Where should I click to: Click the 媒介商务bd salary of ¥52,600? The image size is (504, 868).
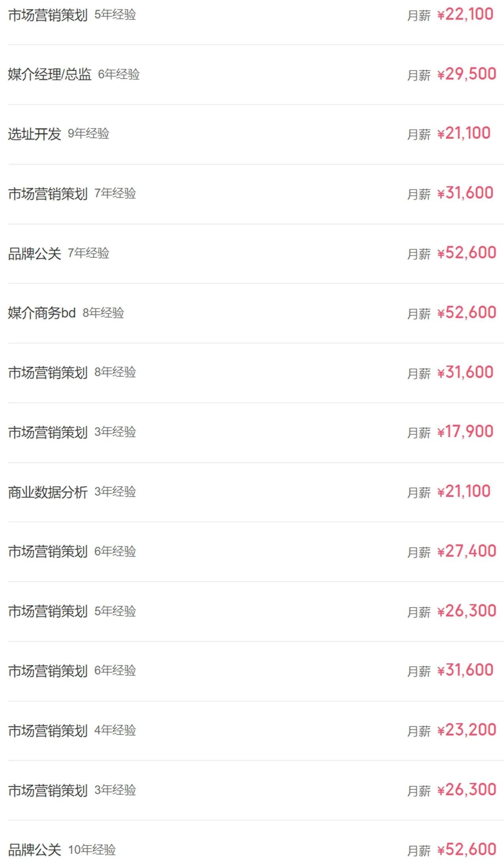click(466, 313)
